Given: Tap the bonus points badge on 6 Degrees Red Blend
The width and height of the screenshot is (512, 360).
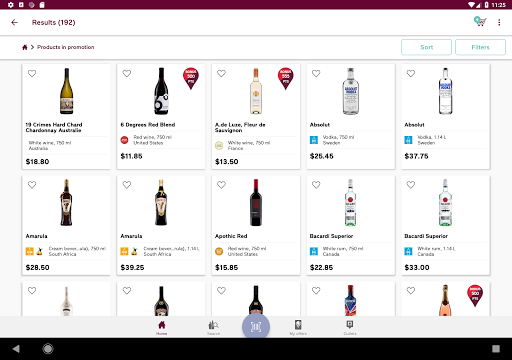Looking at the screenshot, I should (x=191, y=78).
